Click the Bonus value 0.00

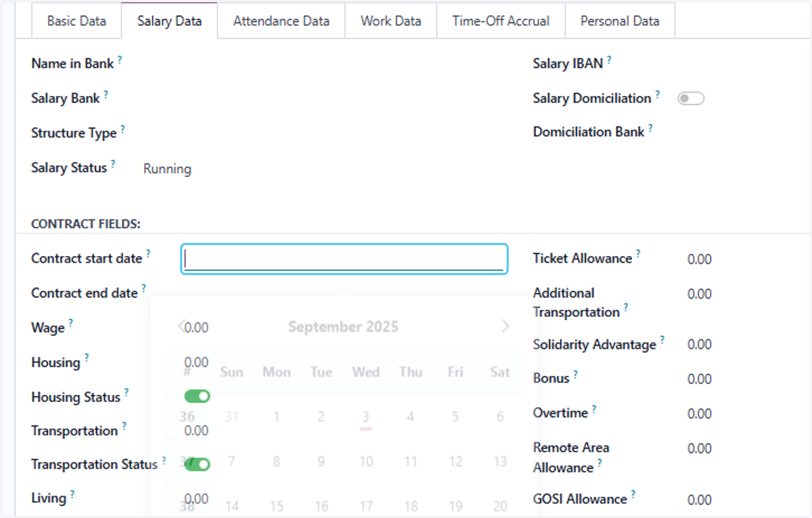click(x=699, y=379)
